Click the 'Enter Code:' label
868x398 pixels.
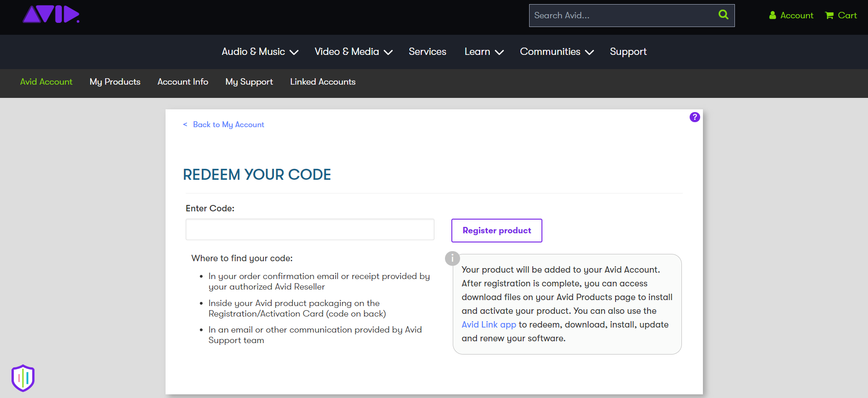(x=210, y=209)
